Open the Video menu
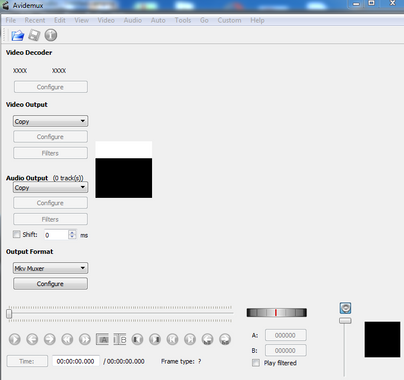Screen dimensions: 404x380 coord(106,20)
